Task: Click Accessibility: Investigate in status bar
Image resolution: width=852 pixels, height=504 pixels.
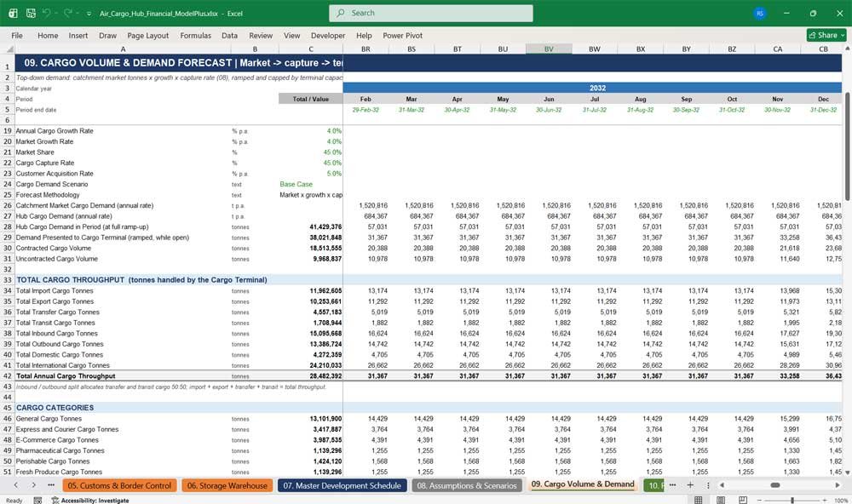Action: pos(90,501)
